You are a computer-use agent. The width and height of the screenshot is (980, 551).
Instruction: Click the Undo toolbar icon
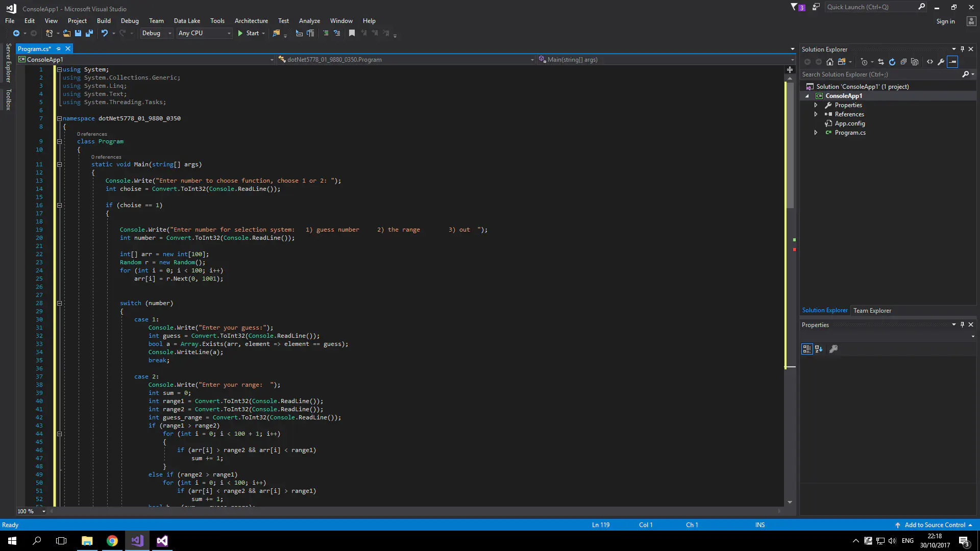pos(105,33)
